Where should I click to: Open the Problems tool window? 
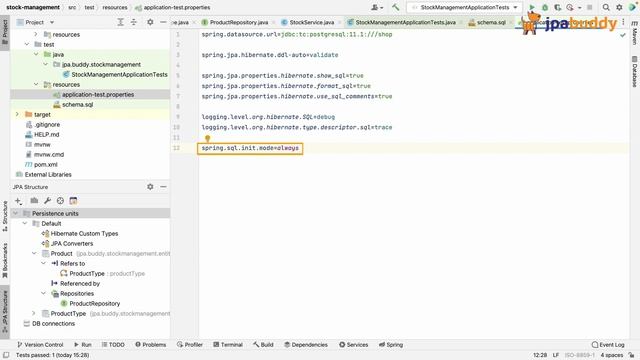[151, 345]
